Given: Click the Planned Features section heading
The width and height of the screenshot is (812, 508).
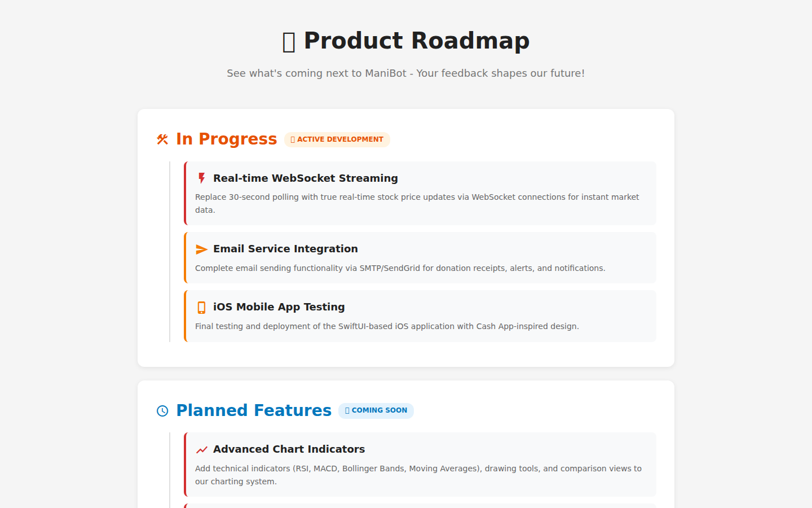Looking at the screenshot, I should pos(254,410).
